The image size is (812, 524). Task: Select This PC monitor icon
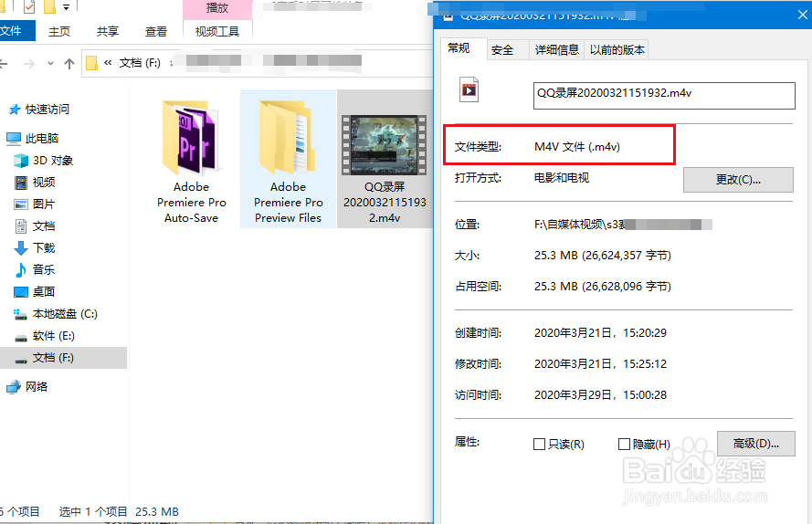point(13,138)
